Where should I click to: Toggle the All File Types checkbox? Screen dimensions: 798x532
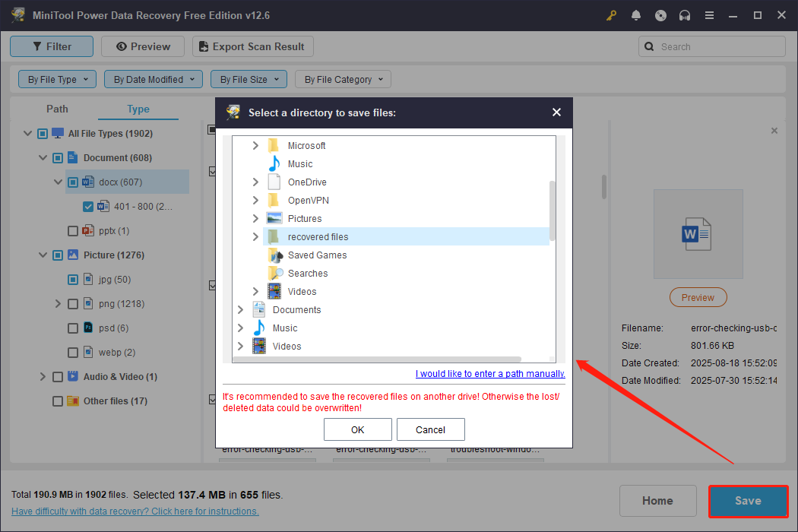(43, 134)
